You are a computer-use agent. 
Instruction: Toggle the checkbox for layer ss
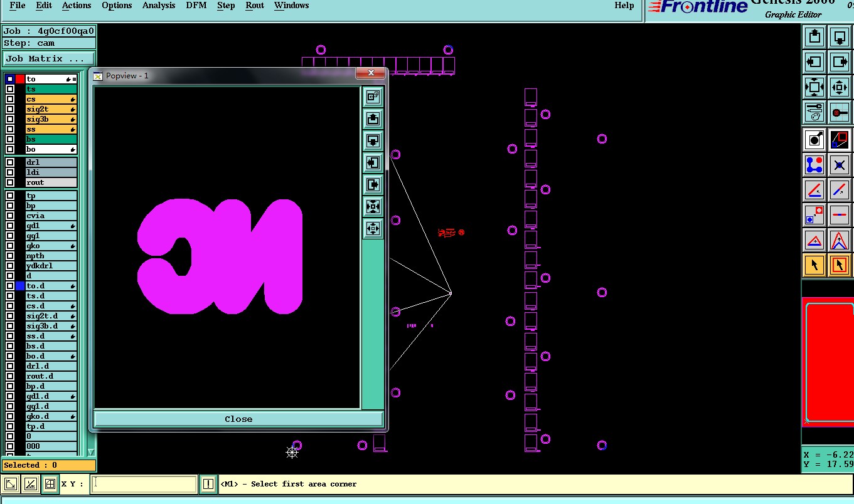[x=10, y=129]
